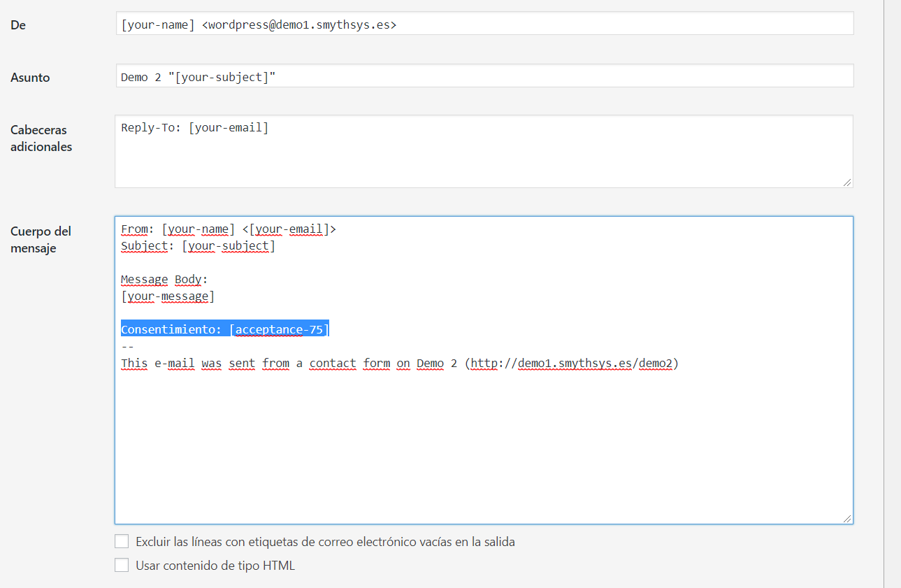
Task: Grab the Cabeceras adicionales textarea resize handle
Action: coord(847,182)
